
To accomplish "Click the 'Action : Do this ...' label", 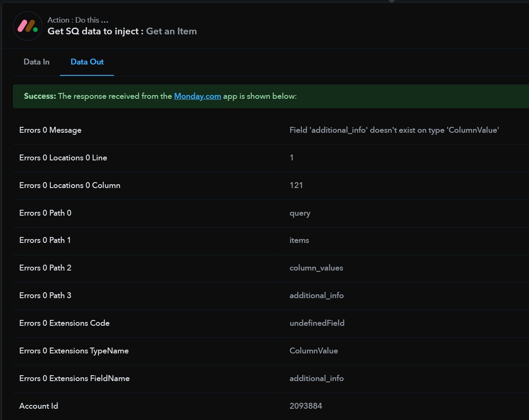I will [x=78, y=20].
